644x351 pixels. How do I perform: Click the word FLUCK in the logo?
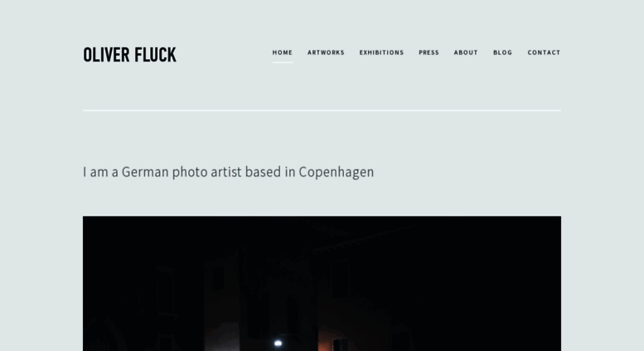[155, 55]
